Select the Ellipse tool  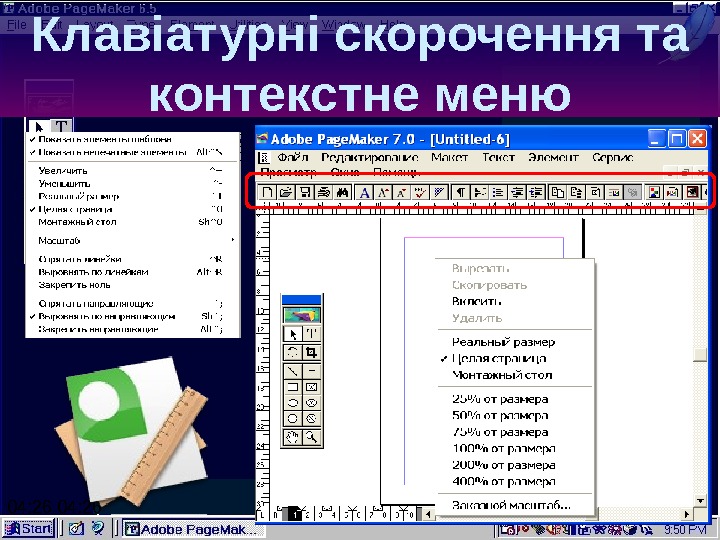coord(292,403)
